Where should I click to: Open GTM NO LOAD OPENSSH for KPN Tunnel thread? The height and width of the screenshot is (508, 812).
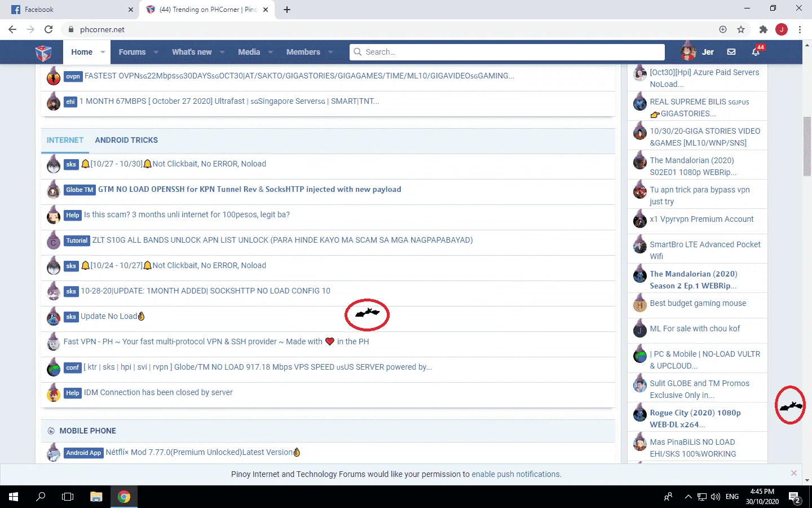(x=250, y=190)
